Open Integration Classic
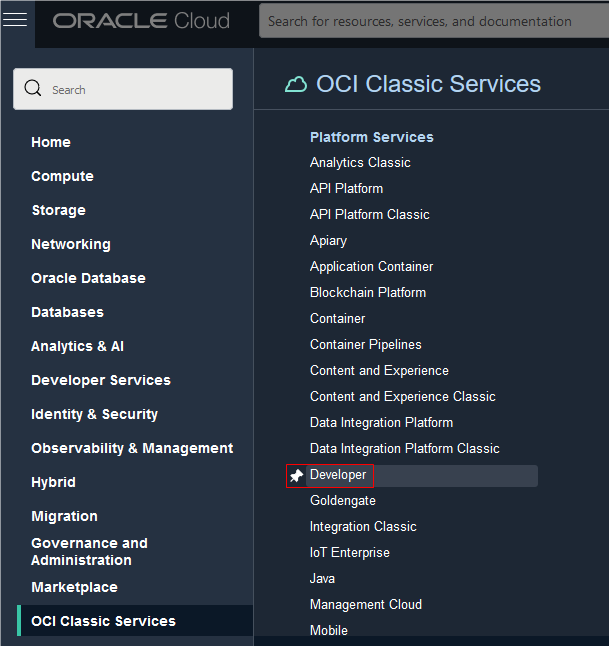 363,527
